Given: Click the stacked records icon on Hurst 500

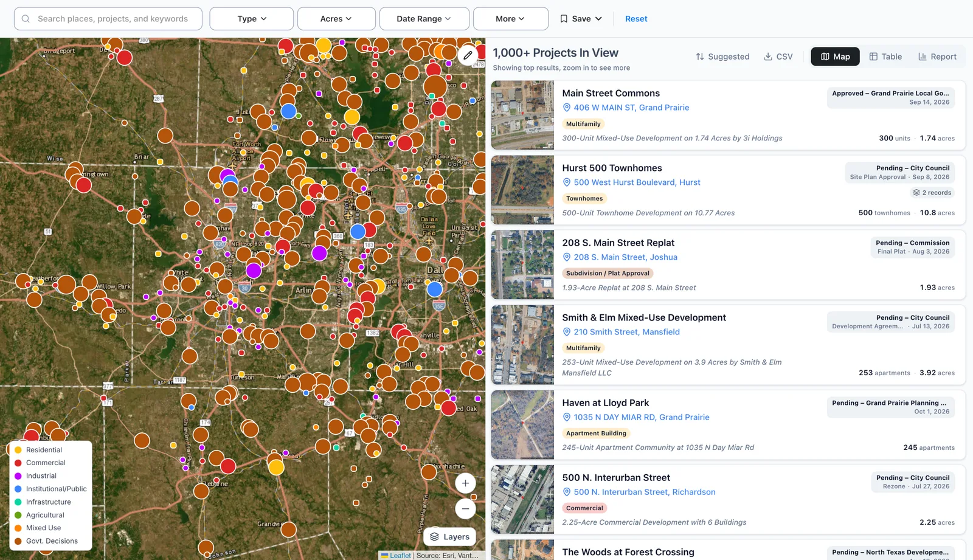Looking at the screenshot, I should click(x=916, y=193).
